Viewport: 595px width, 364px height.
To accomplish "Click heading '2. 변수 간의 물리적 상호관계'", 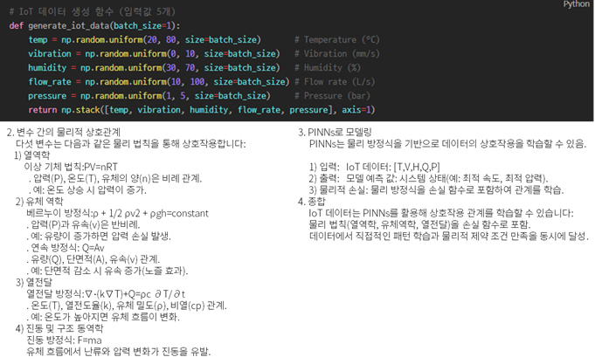I will (x=64, y=133).
